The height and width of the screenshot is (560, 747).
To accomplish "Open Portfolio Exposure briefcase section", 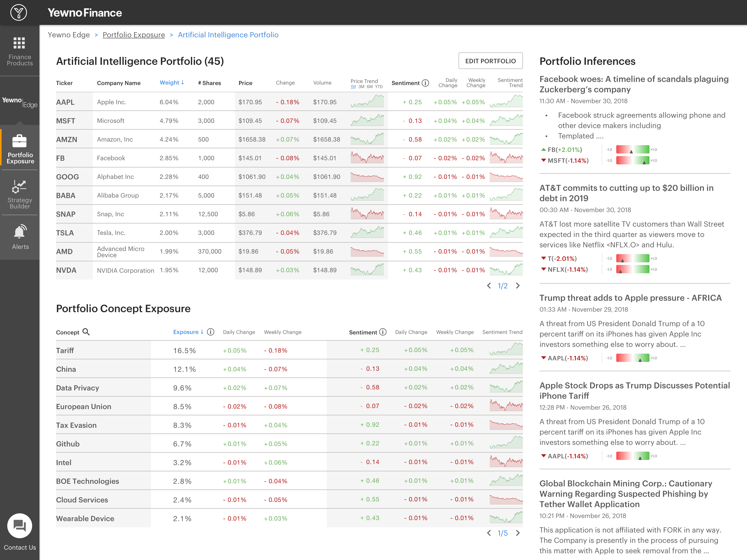I will [x=20, y=149].
